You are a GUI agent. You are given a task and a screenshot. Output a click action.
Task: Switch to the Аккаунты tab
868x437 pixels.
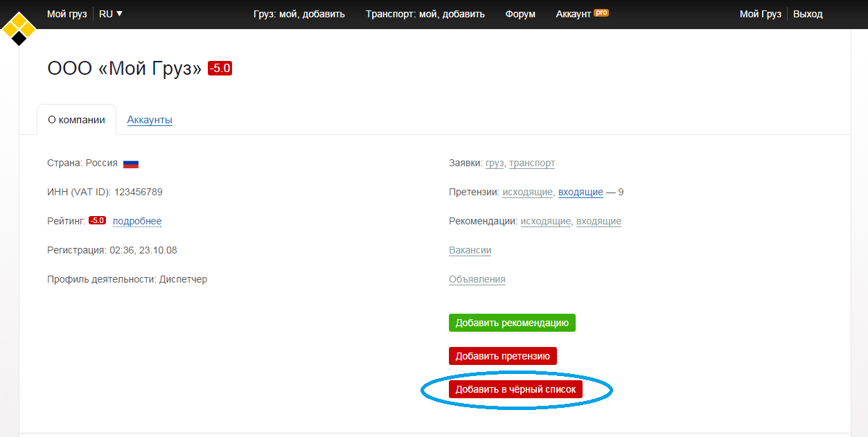[x=150, y=120]
